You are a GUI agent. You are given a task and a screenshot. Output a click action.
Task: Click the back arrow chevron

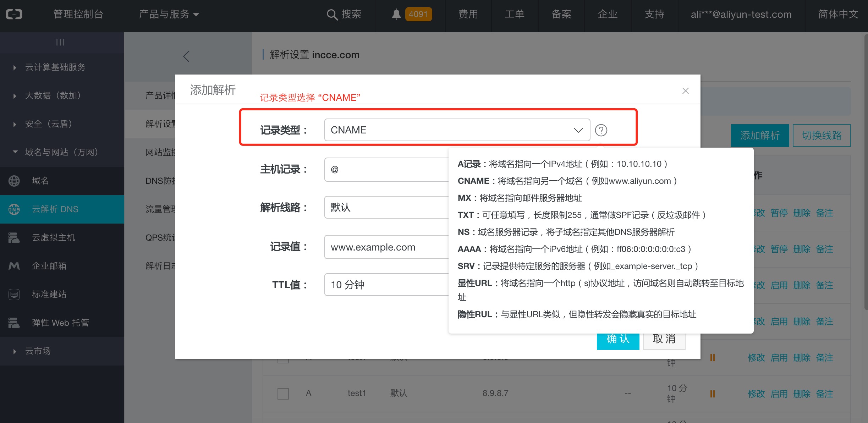pyautogui.click(x=186, y=56)
